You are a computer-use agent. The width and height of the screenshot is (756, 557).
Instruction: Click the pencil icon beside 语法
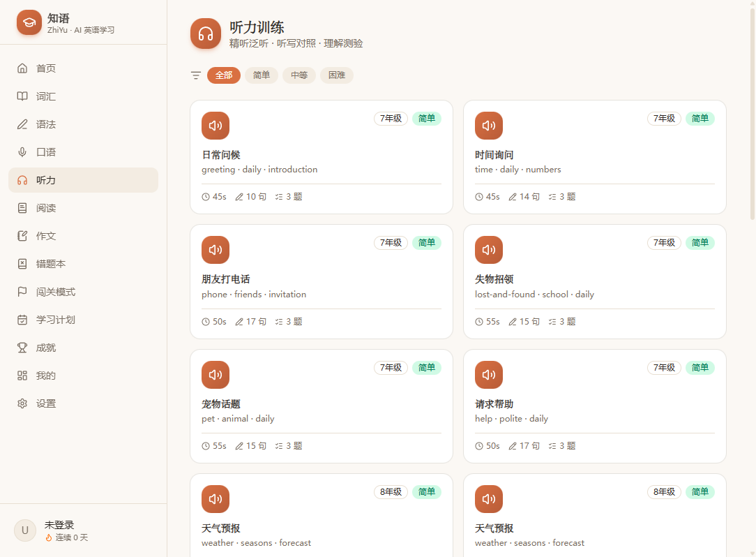[x=22, y=124]
